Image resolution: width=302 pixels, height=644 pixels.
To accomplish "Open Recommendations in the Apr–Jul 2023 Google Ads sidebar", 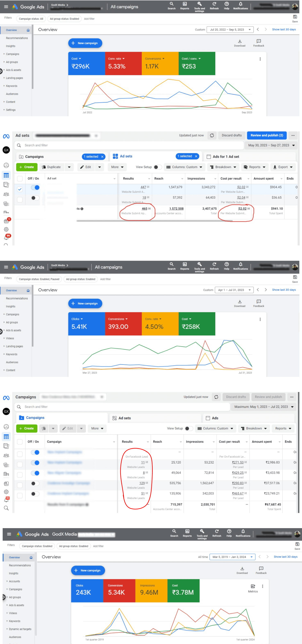I will (x=17, y=298).
